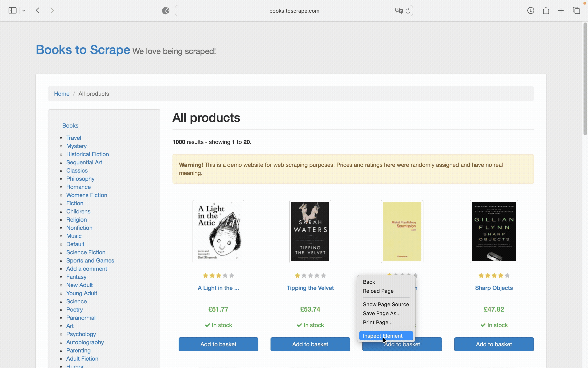Open the Autobiography category
This screenshot has height=368, width=588.
coord(85,342)
